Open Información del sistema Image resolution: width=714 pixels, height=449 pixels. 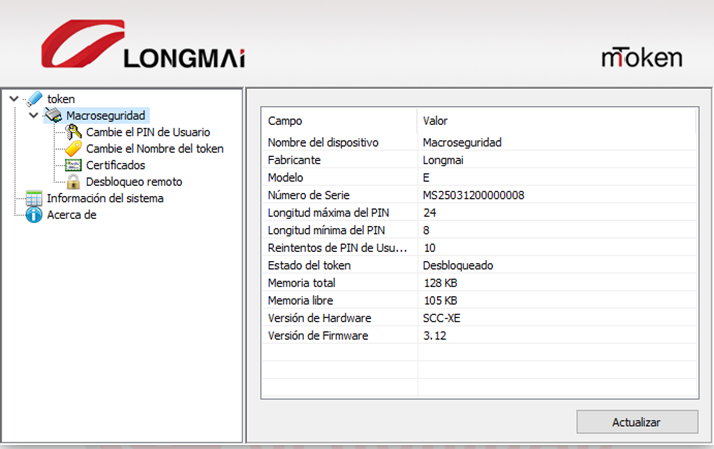(105, 198)
